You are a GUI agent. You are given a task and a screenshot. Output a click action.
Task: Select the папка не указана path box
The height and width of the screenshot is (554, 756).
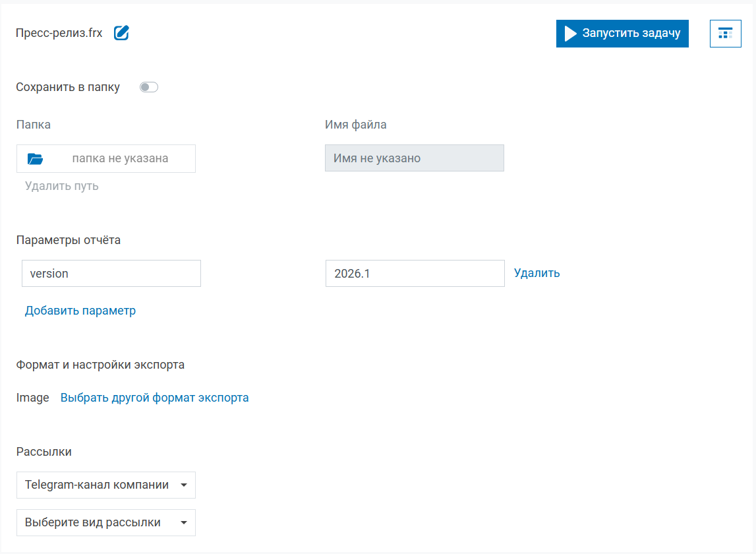120,159
